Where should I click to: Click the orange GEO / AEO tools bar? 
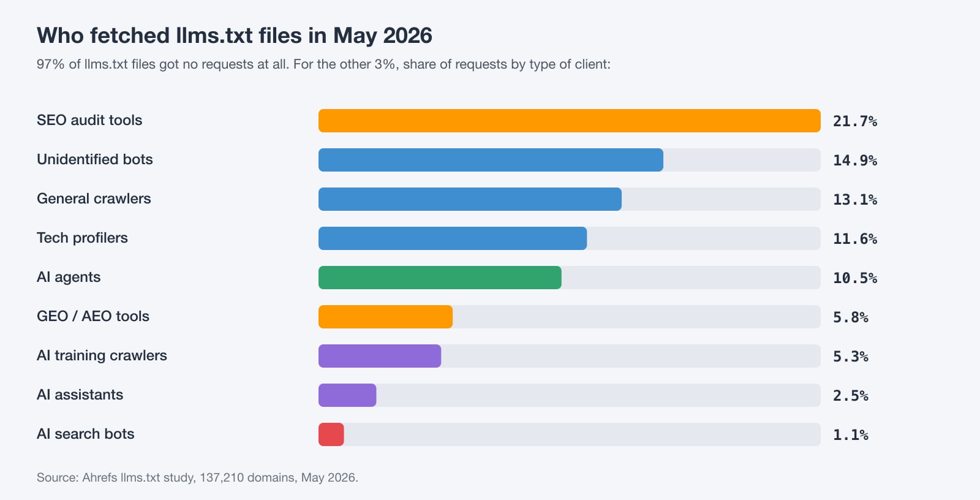click(385, 317)
